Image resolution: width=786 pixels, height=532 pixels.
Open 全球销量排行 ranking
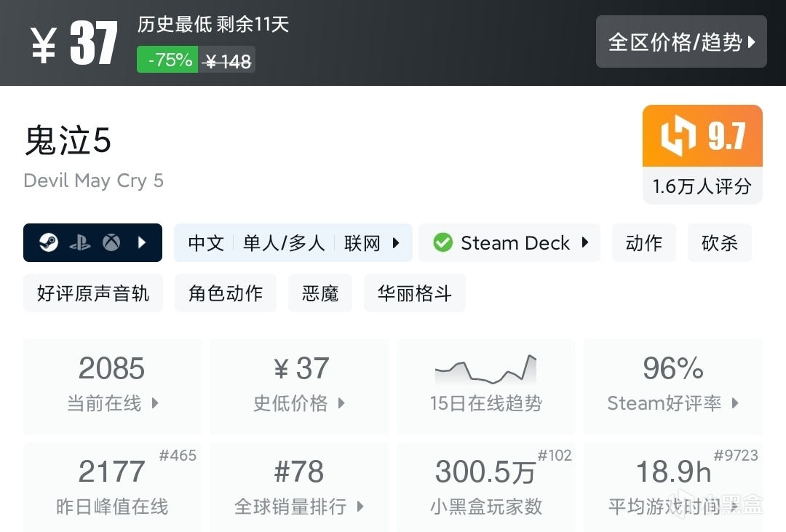(x=299, y=488)
